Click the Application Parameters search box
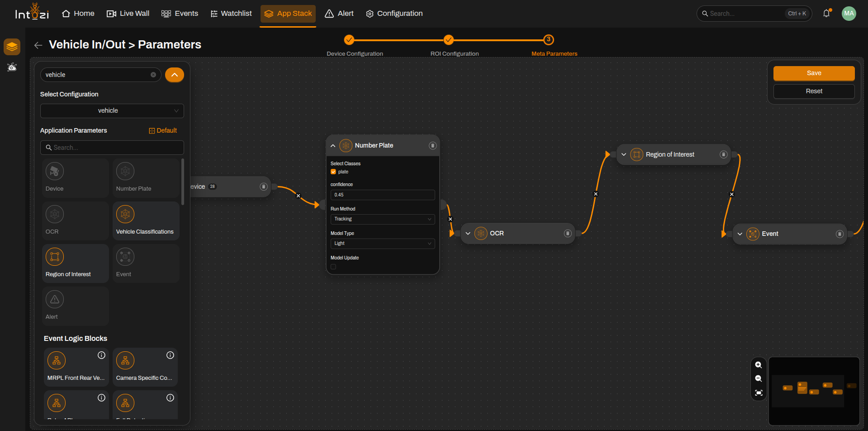 112,148
